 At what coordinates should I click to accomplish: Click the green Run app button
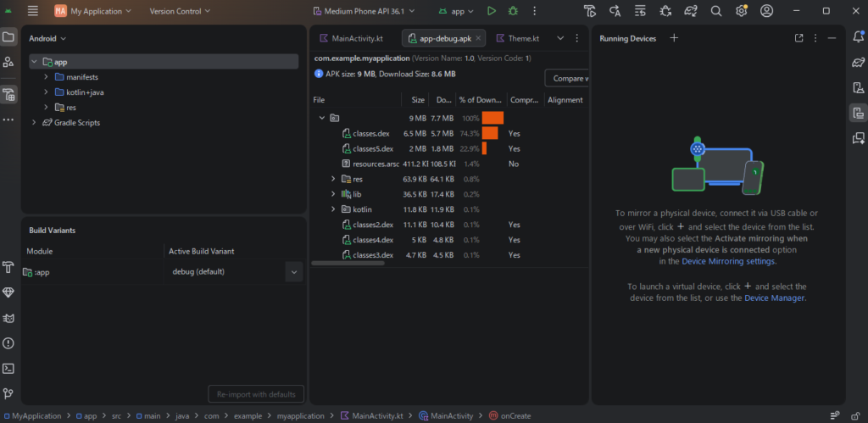point(492,11)
